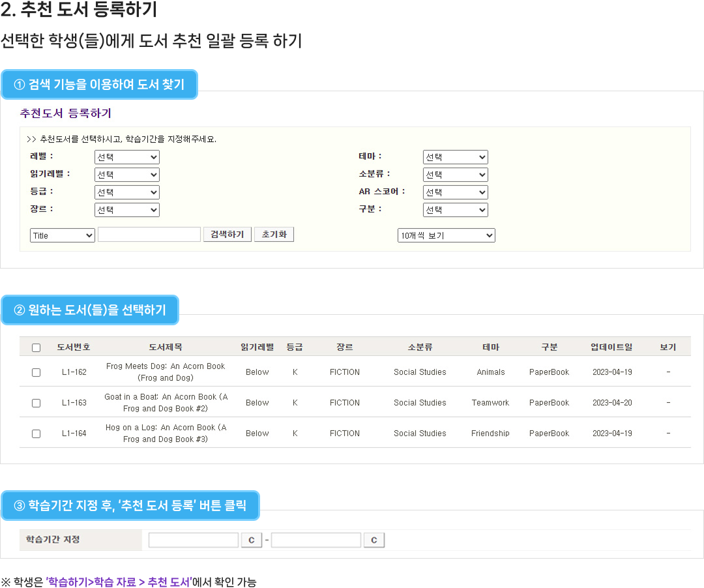Tick the checkbox for book L1-162
Screen dimensions: 704x588
[37, 372]
